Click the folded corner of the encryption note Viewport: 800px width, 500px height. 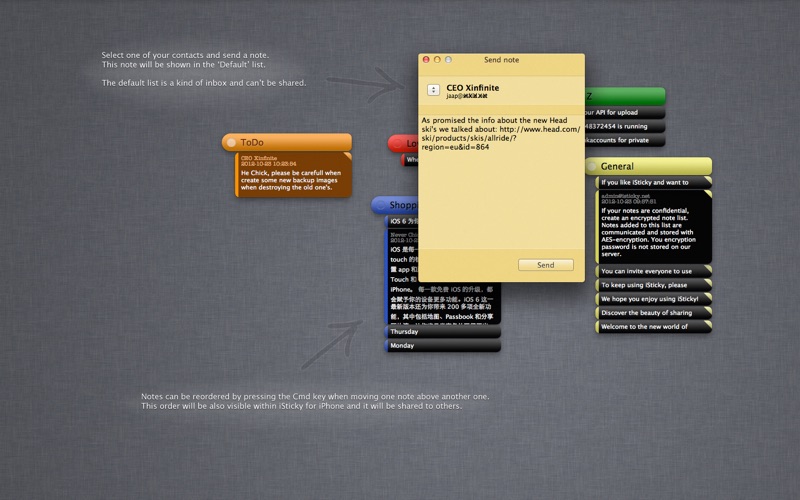[707, 195]
